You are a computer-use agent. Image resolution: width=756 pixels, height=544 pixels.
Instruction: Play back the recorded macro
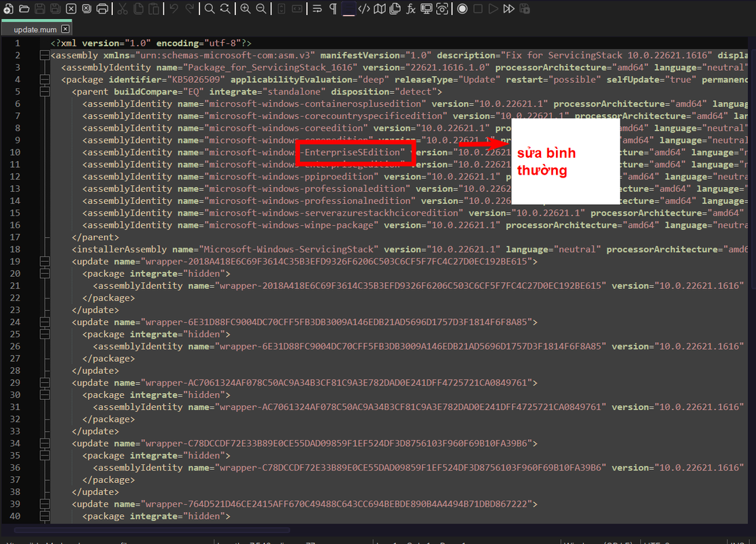[493, 9]
